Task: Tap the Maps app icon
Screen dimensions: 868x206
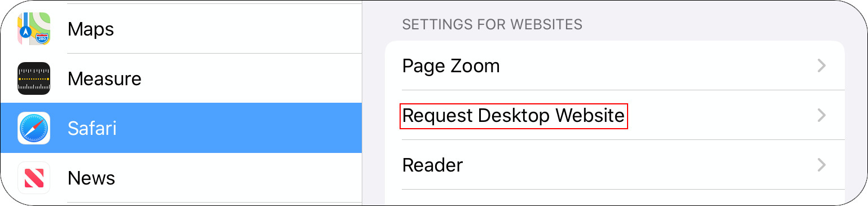Action: [x=34, y=29]
